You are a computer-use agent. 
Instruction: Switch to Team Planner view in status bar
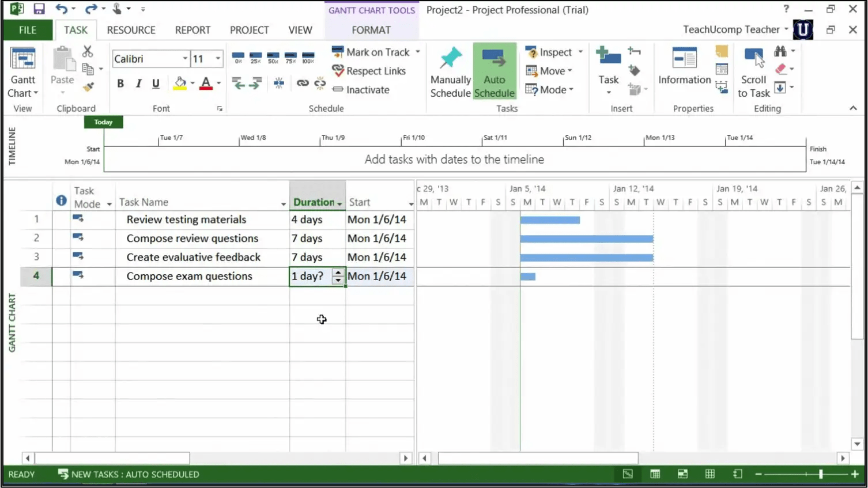click(682, 474)
